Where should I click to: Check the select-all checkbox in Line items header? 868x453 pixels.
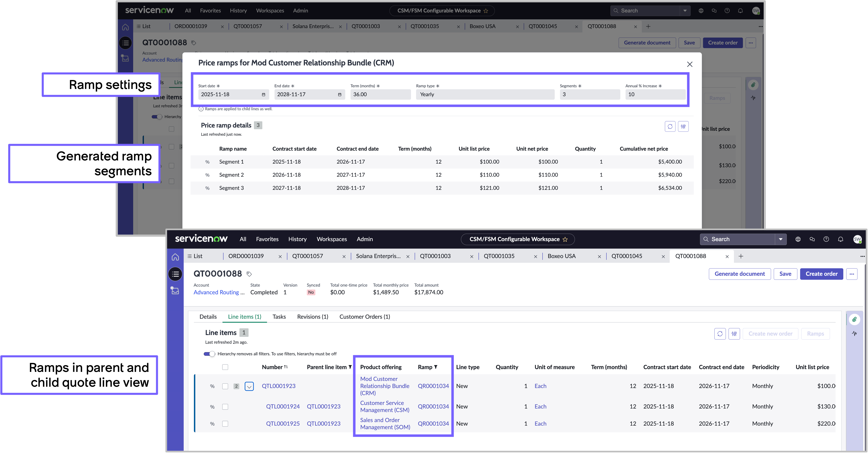(x=225, y=367)
